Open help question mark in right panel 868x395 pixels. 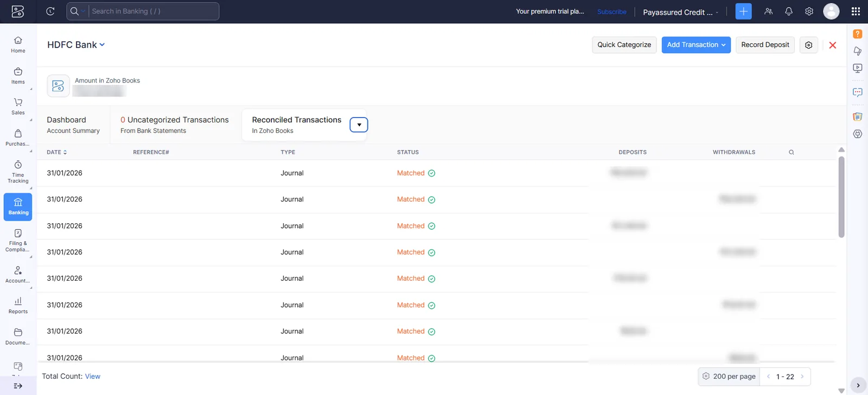(858, 34)
